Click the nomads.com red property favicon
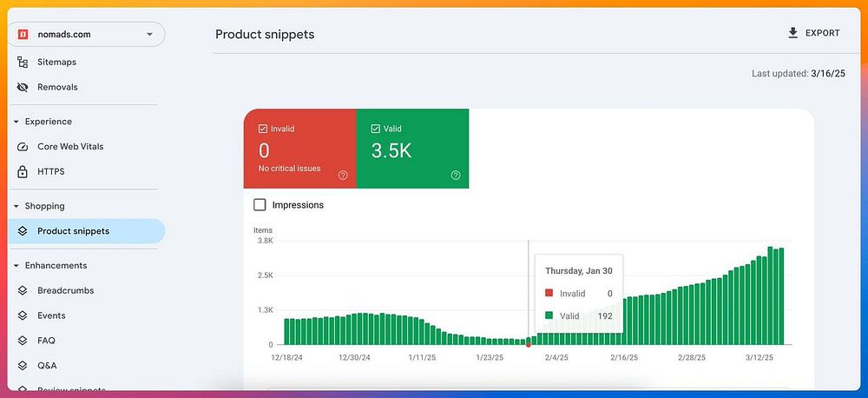Viewport: 868px width, 398px height. tap(23, 35)
